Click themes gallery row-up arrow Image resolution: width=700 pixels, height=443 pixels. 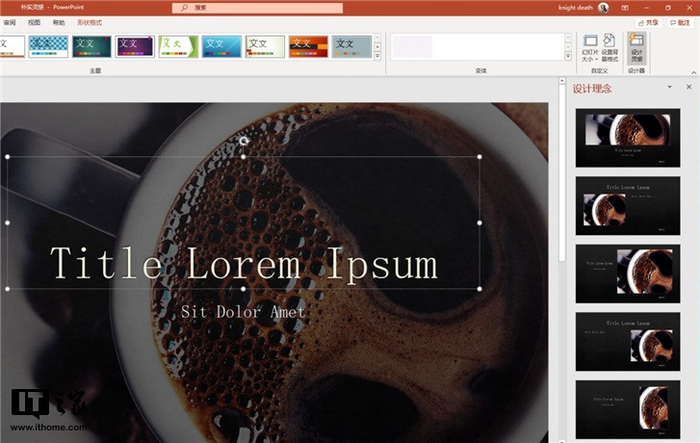(378, 38)
